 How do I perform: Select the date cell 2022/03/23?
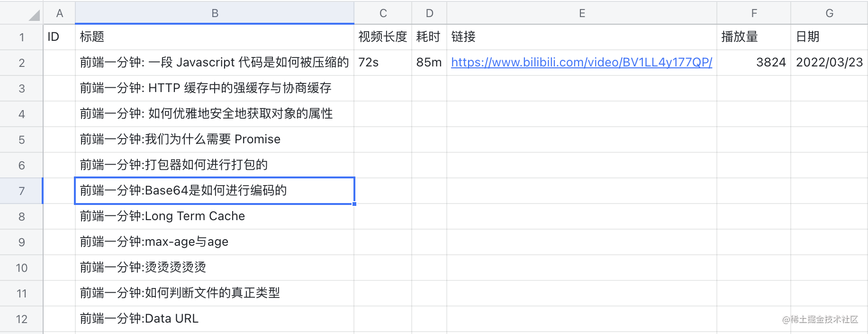pyautogui.click(x=829, y=63)
